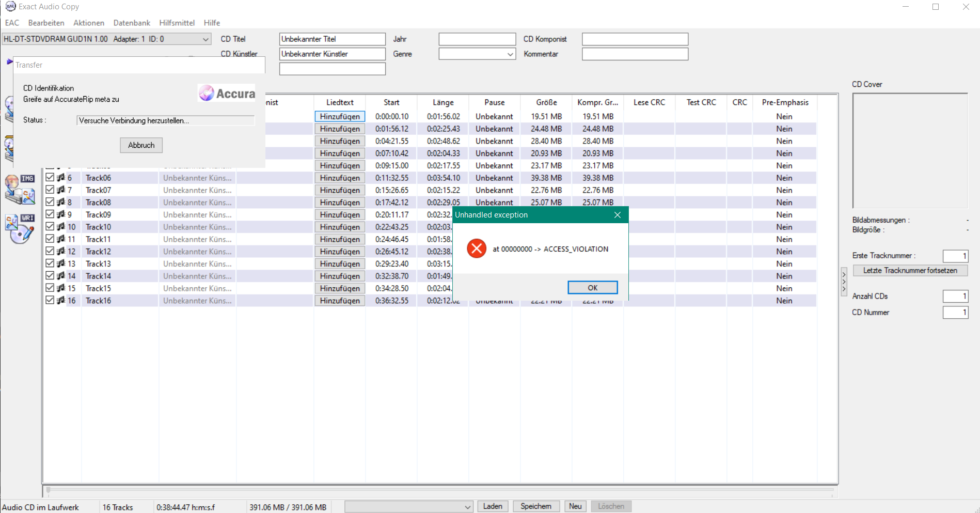Viewport: 980px width, 513px height.
Task: Uncheck the Track14 checkbox
Action: pyautogui.click(x=50, y=275)
